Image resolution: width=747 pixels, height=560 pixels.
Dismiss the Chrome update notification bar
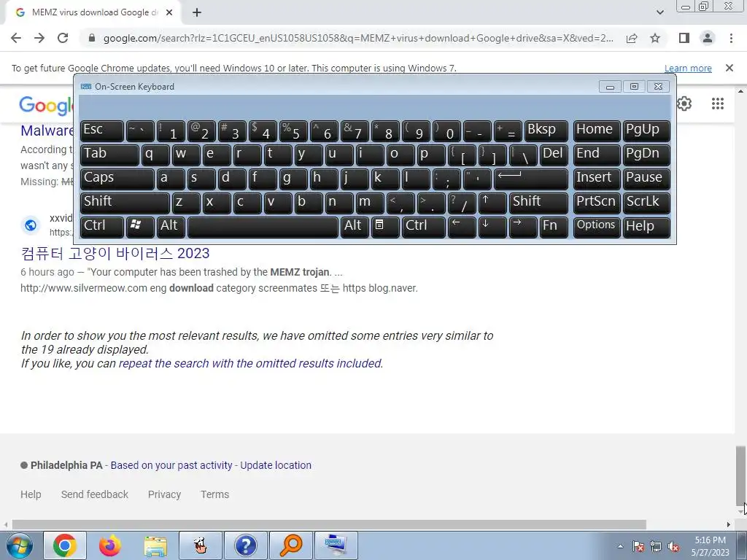coord(729,68)
